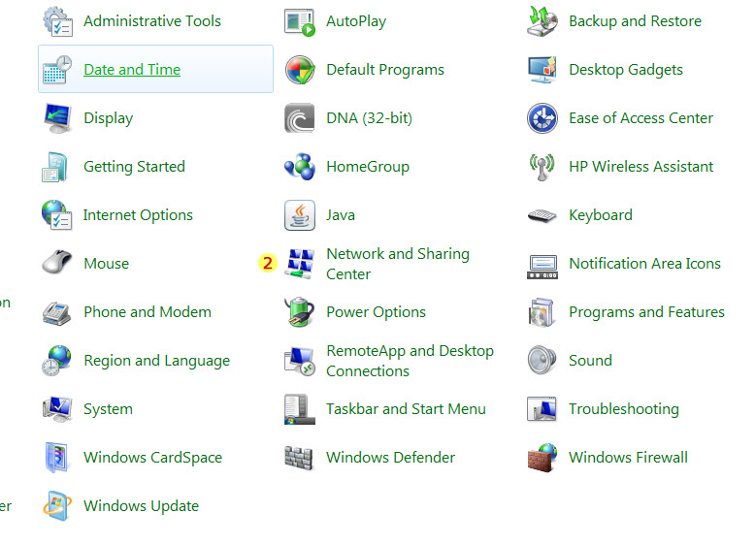This screenshot has width=756, height=545.
Task: Click the Notification Area Icons icon
Action: [542, 267]
